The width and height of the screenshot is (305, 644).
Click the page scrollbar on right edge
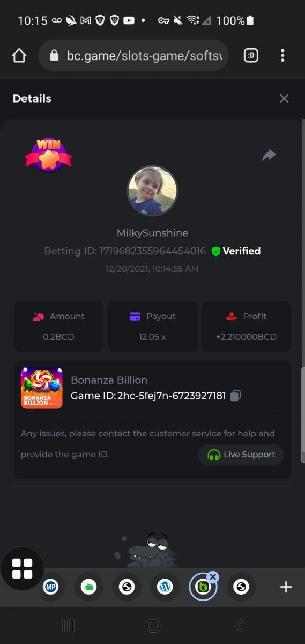click(x=302, y=414)
